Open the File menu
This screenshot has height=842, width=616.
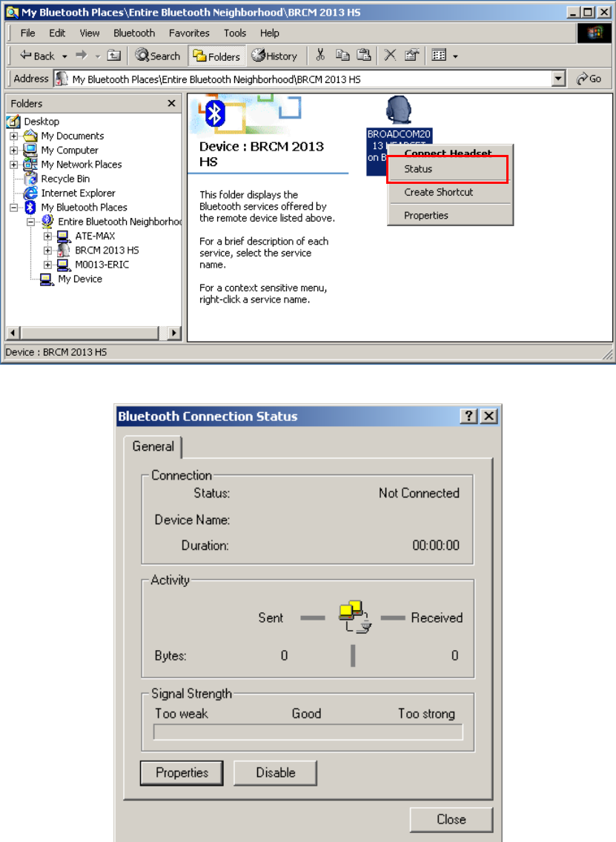tap(27, 33)
